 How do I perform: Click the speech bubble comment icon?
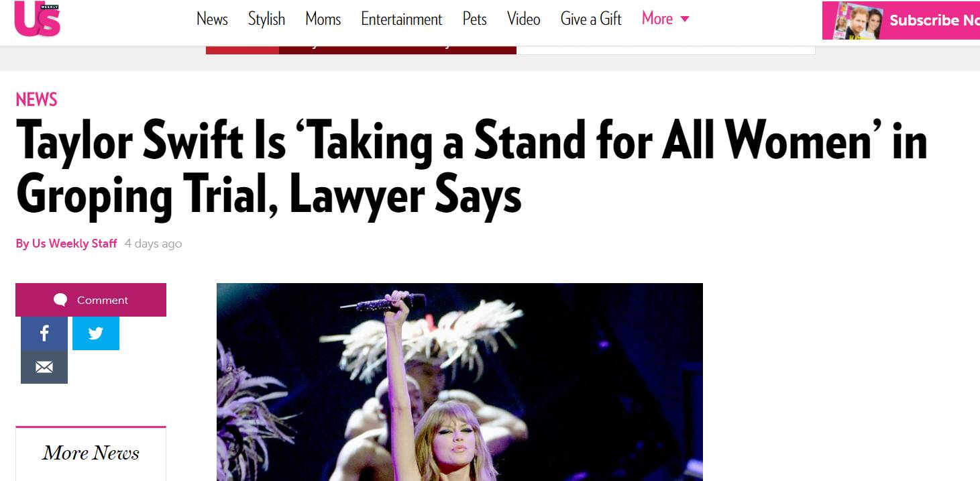click(60, 300)
